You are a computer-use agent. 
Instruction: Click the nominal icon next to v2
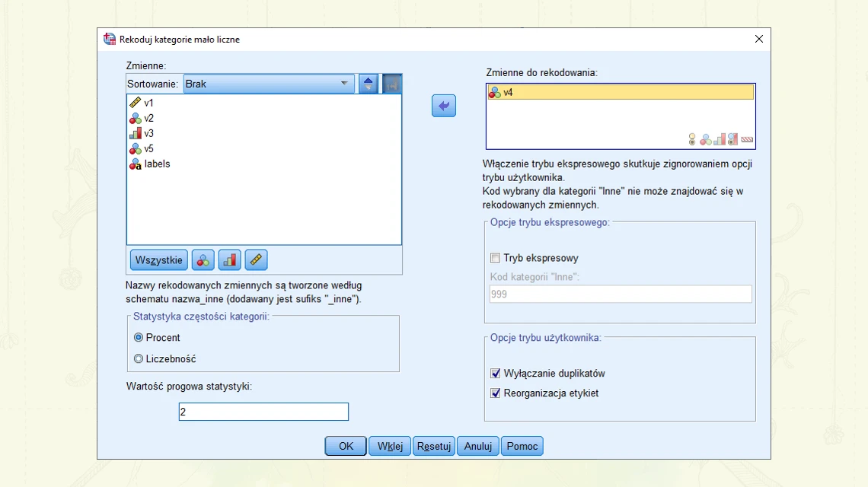coord(135,119)
